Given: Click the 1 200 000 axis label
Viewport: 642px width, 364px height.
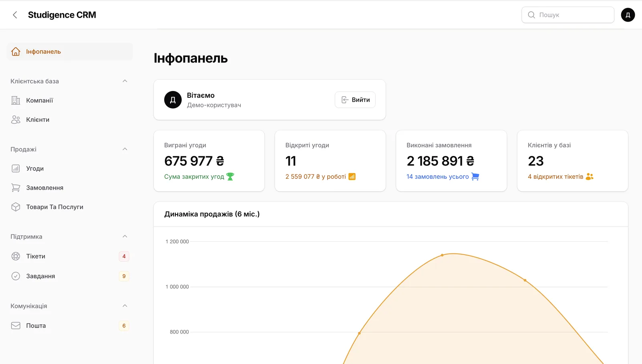Looking at the screenshot, I should click(x=177, y=242).
